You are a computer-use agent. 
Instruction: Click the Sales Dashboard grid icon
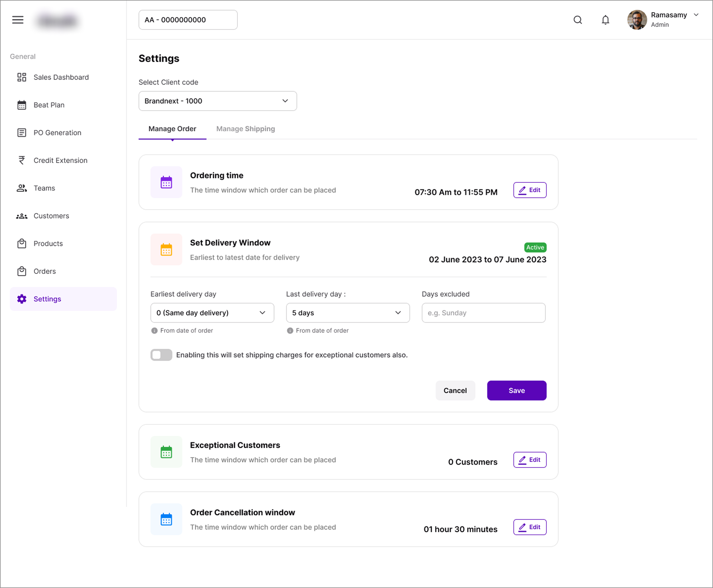22,77
